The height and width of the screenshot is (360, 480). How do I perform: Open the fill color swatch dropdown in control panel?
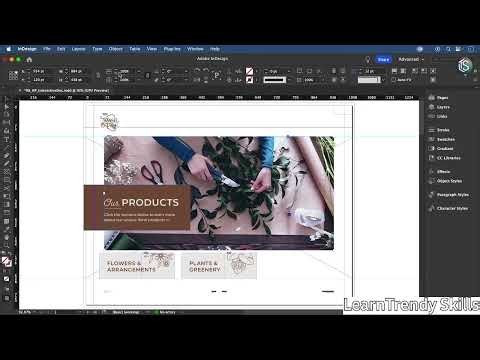point(256,71)
